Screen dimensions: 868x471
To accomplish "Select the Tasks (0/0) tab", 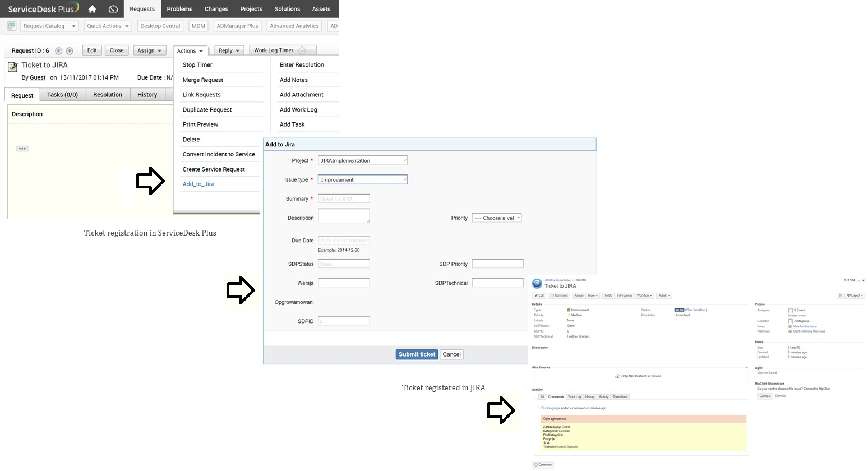I will click(62, 95).
